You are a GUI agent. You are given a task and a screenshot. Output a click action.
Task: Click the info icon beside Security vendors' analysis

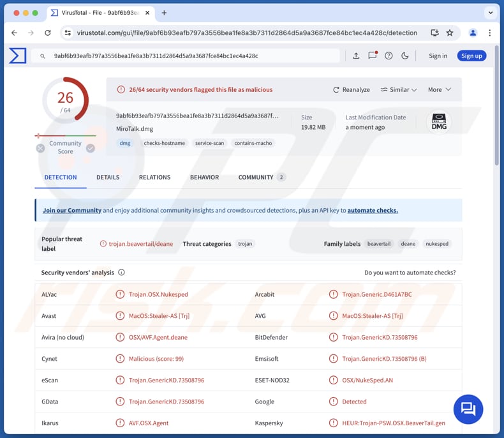[x=121, y=273]
